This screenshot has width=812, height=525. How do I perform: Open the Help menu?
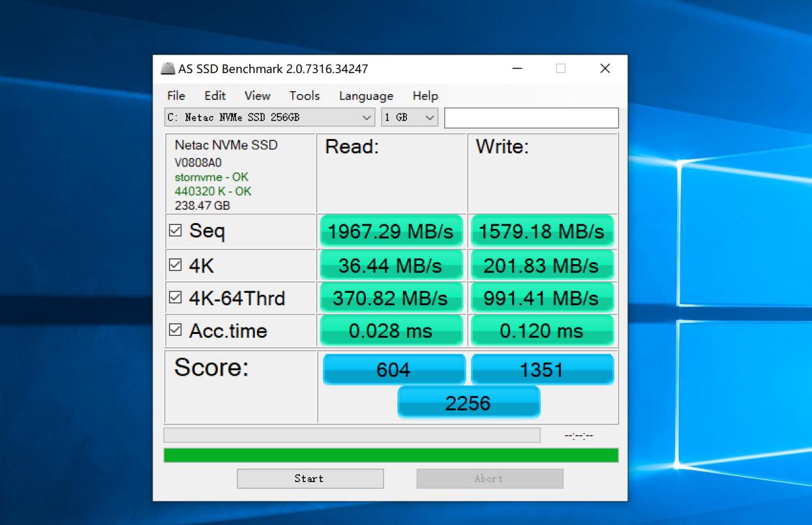424,96
